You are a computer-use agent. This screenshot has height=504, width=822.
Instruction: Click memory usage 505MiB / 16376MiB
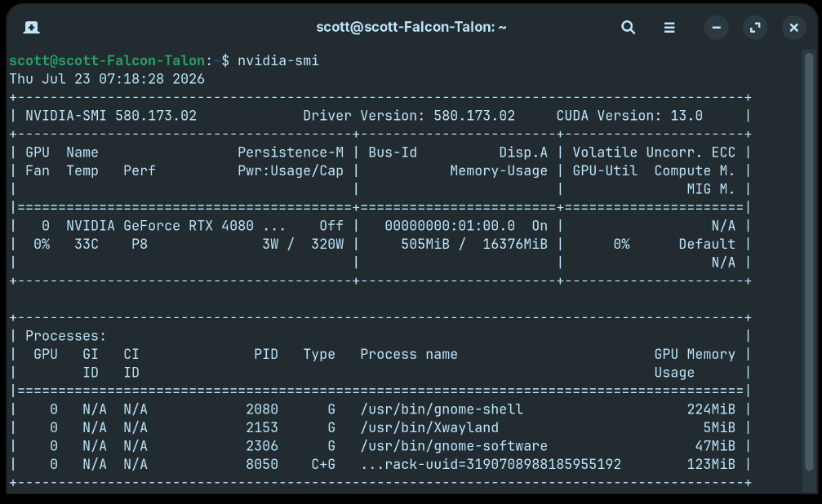click(x=474, y=244)
